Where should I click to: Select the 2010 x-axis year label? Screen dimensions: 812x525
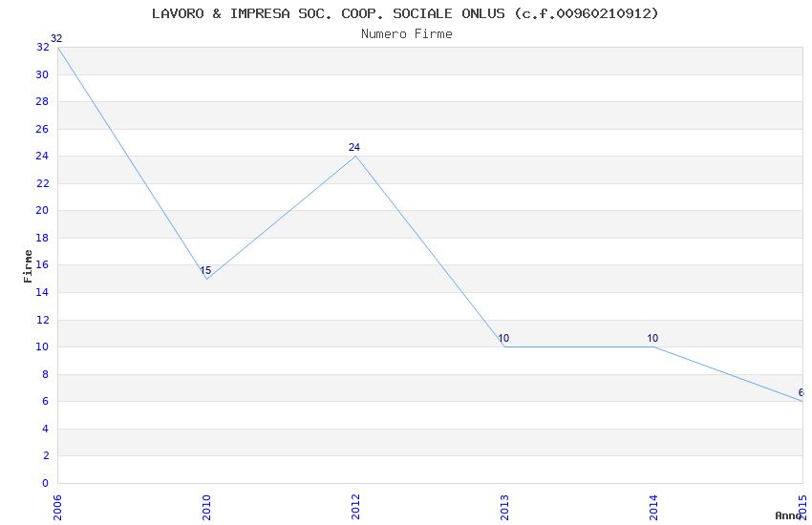206,506
